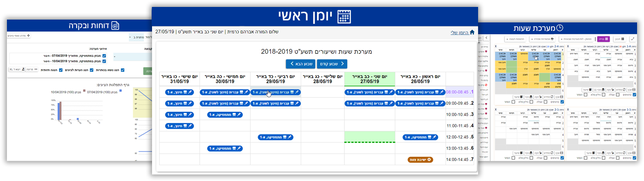644x181 pixels.
Task: Toggle הצג הערות לציונים checkbox
Action: click(92, 70)
